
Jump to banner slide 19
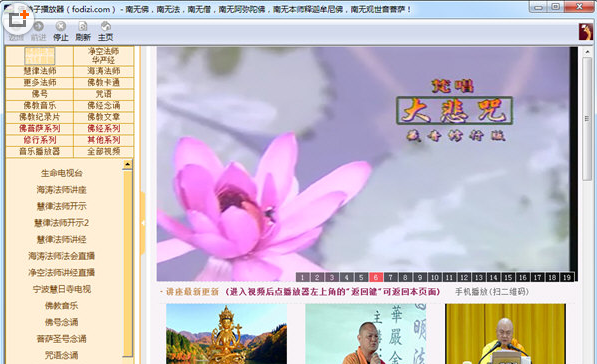(567, 277)
